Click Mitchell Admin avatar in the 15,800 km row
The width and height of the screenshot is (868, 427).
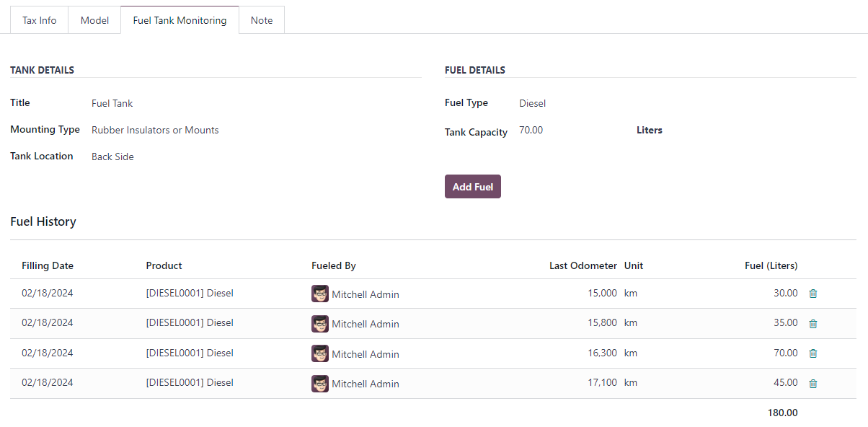(320, 324)
